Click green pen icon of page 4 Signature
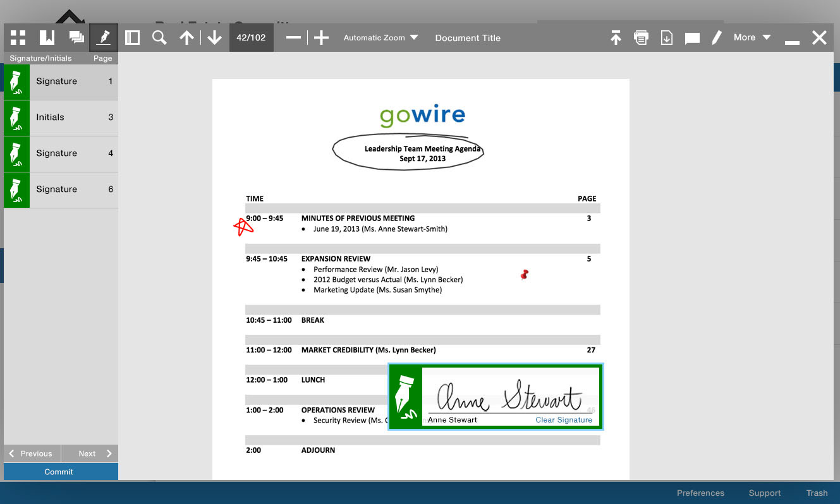 [16, 153]
